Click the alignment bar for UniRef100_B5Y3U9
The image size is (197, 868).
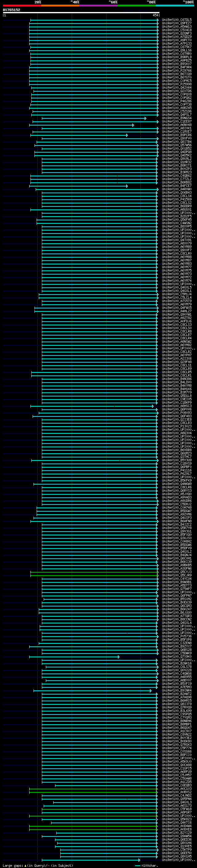point(95,460)
